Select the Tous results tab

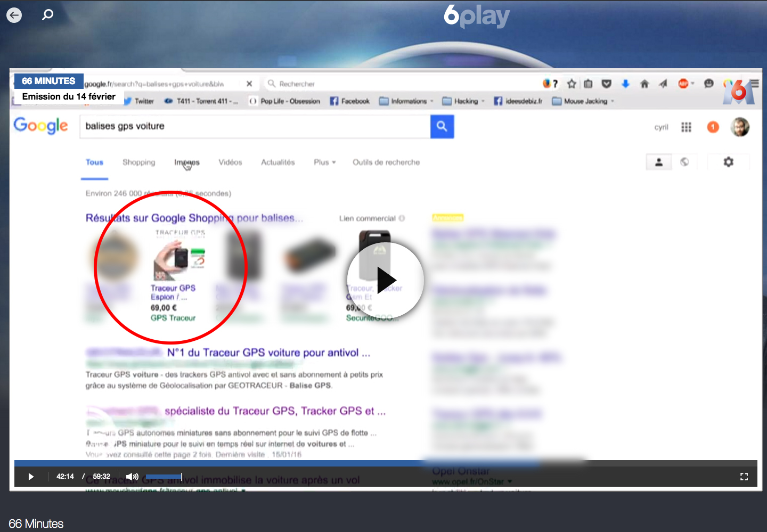tap(94, 162)
